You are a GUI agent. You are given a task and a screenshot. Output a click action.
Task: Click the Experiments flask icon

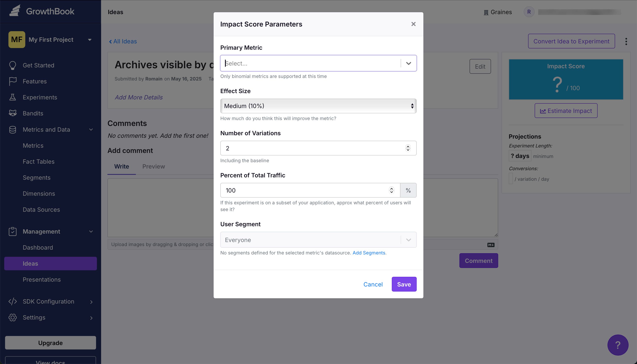(x=12, y=97)
